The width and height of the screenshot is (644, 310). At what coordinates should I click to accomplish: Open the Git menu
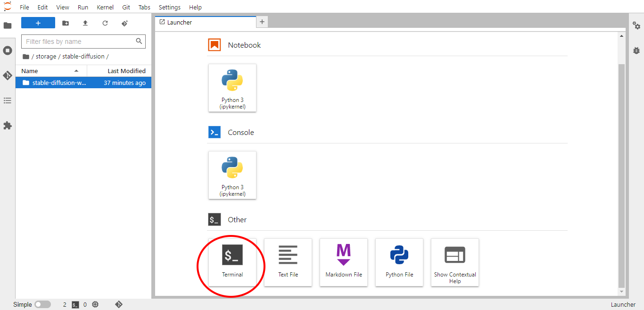coord(126,7)
